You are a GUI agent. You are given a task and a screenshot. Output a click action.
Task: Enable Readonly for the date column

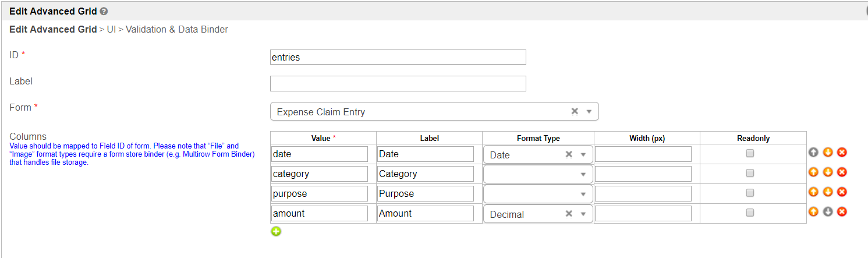coord(750,153)
